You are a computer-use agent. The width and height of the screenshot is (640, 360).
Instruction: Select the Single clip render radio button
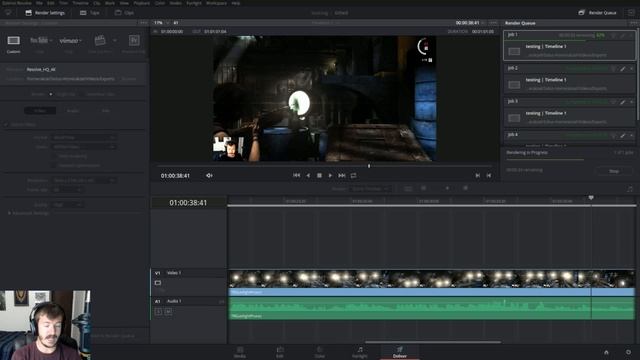(x=51, y=94)
